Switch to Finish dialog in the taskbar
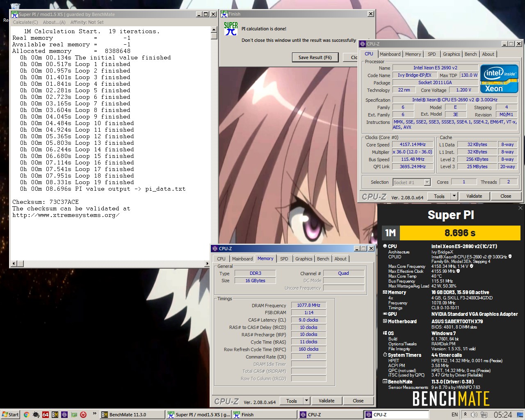525x420 pixels. (x=265, y=415)
